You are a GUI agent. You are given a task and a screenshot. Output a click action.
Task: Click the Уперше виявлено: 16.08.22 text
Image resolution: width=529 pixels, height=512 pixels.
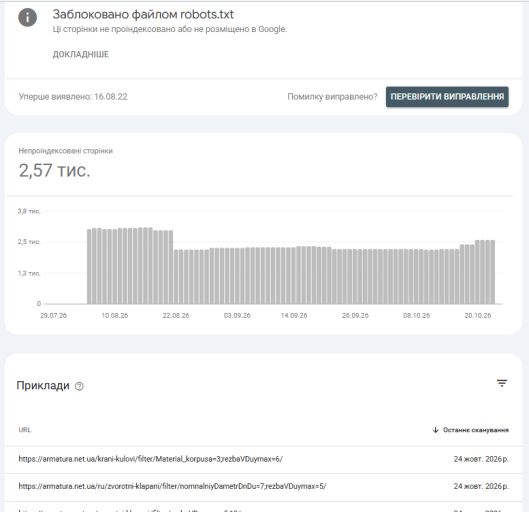[73, 97]
